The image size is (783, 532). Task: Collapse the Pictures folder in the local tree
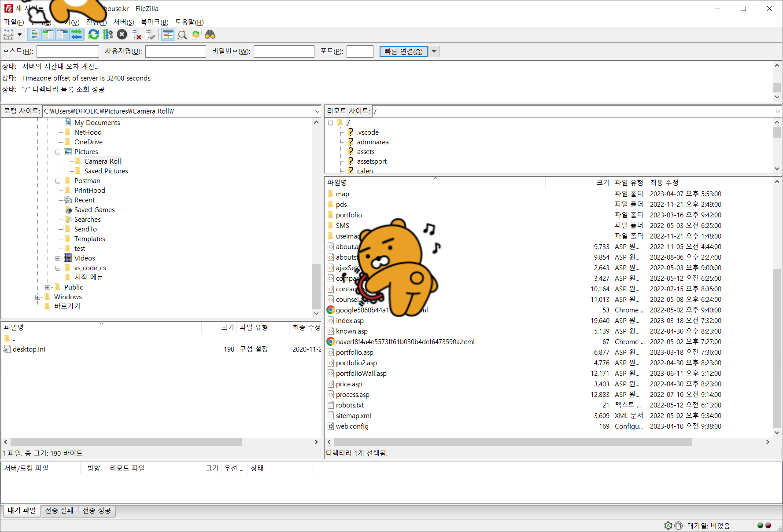tap(58, 152)
